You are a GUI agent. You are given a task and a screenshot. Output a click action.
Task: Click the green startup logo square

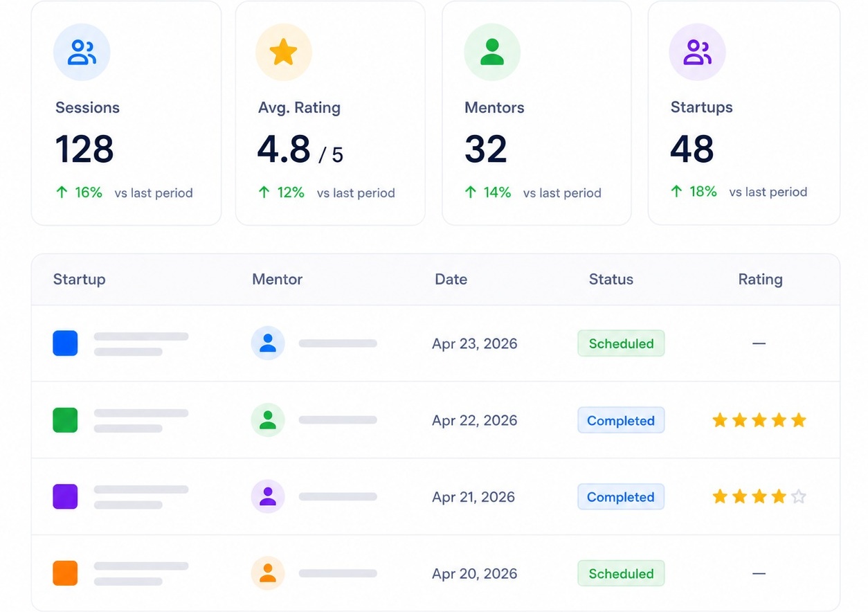click(65, 420)
